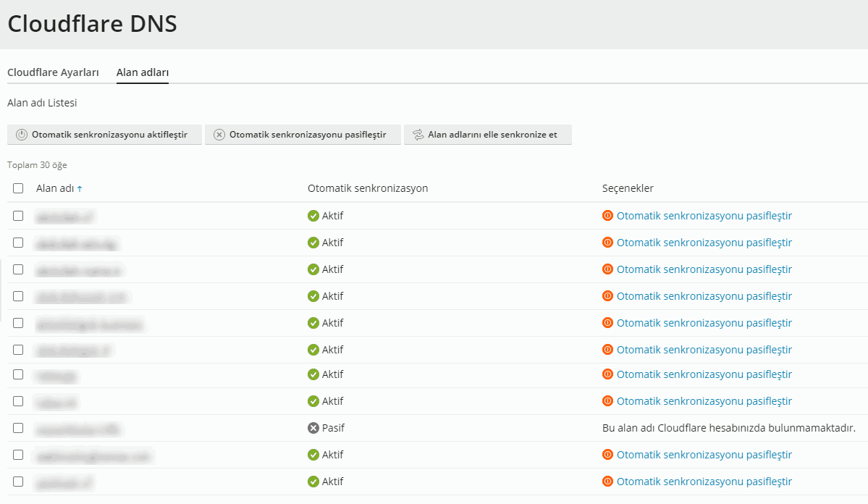The height and width of the screenshot is (504, 868).
Task: Tick the select-all checkbox in the table header
Action: coord(18,188)
